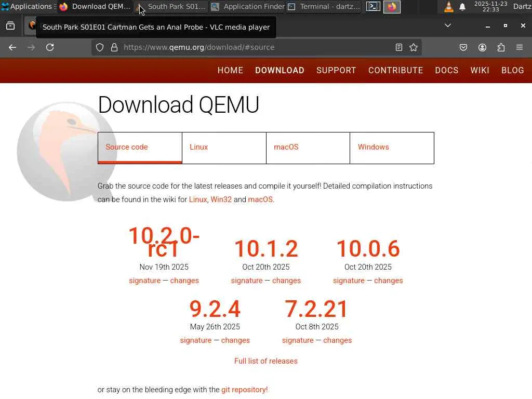Select the macOS tab
The image size is (532, 399).
[308, 148]
